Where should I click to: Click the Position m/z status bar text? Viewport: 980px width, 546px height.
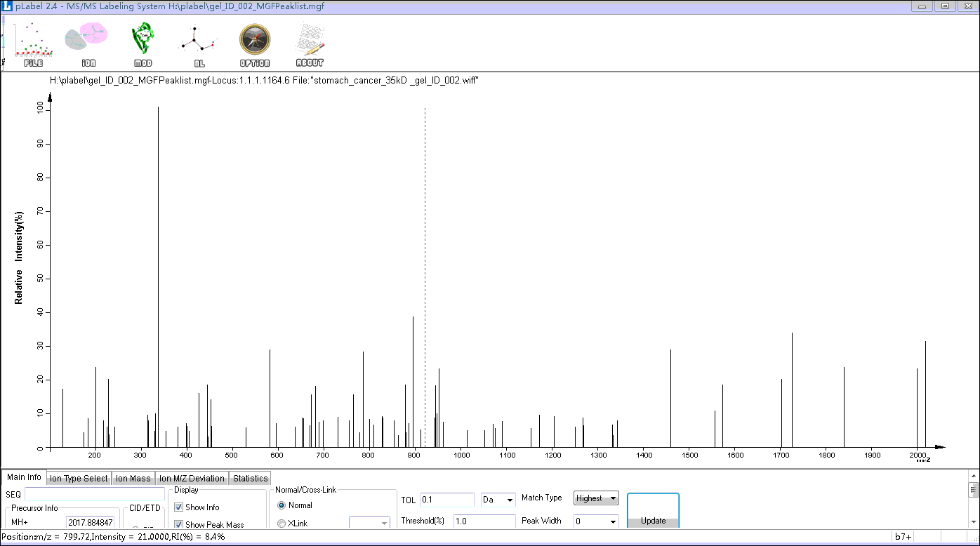(113, 537)
